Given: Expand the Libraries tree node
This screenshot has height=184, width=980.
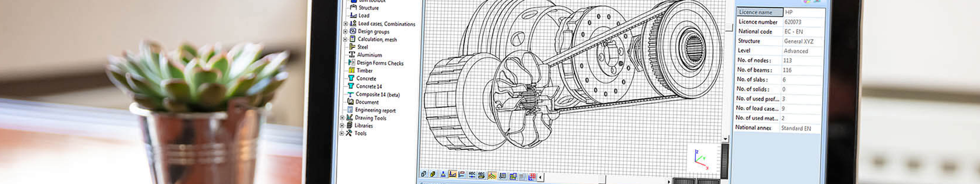Looking at the screenshot, I should click(x=342, y=125).
